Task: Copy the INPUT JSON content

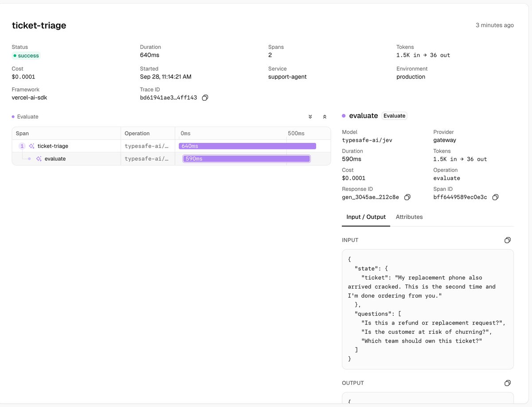Action: click(508, 240)
